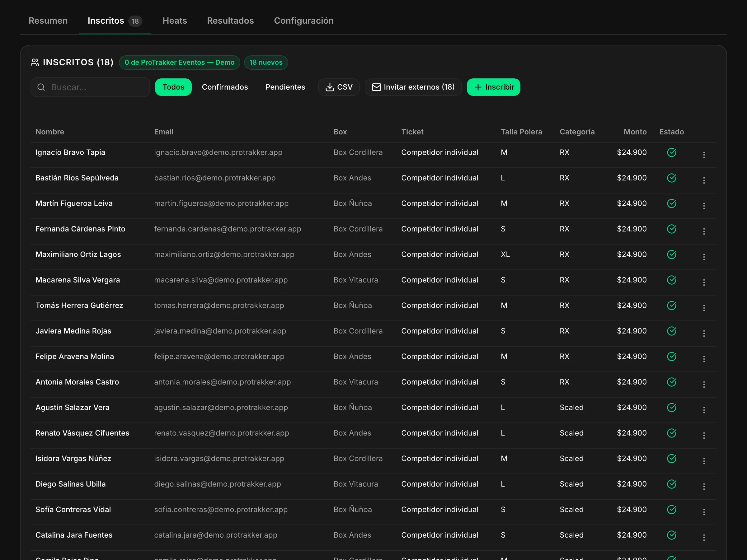Open row options for Martín Figueroa Leiva

(704, 206)
